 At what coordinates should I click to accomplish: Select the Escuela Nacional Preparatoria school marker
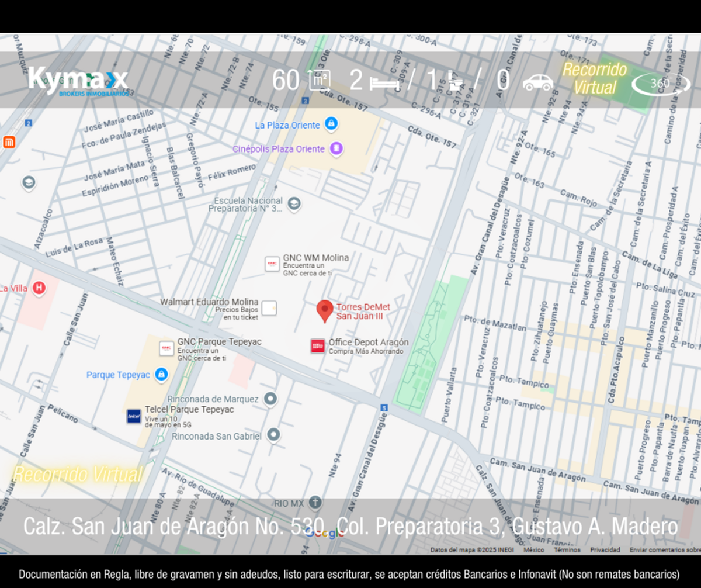click(x=295, y=204)
